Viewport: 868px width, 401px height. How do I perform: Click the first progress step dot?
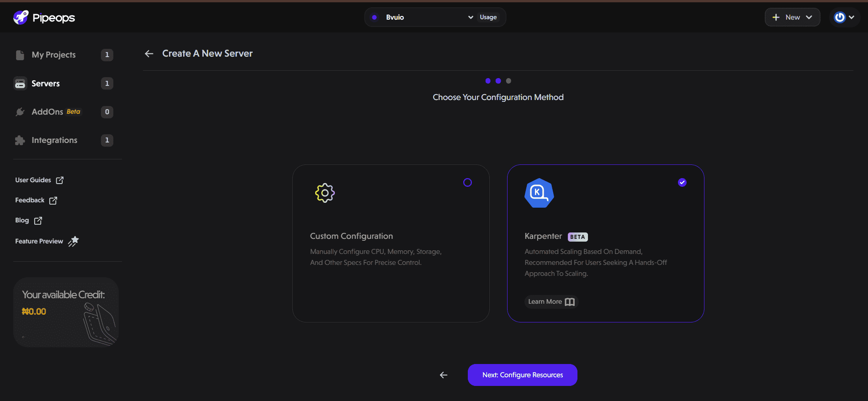(488, 81)
